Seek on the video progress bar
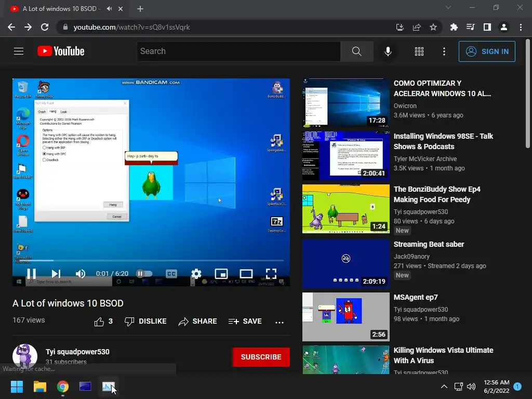Screen dimensions: 532x399 pos(151,261)
